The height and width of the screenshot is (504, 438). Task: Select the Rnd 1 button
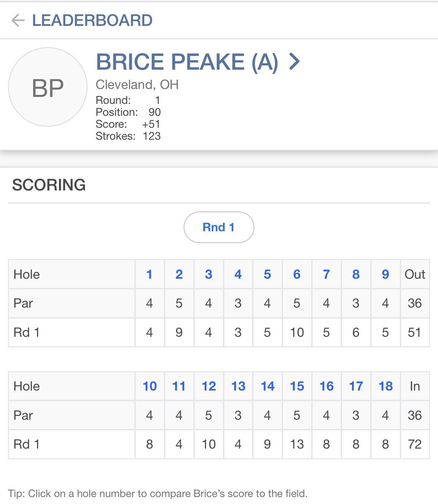tap(219, 227)
